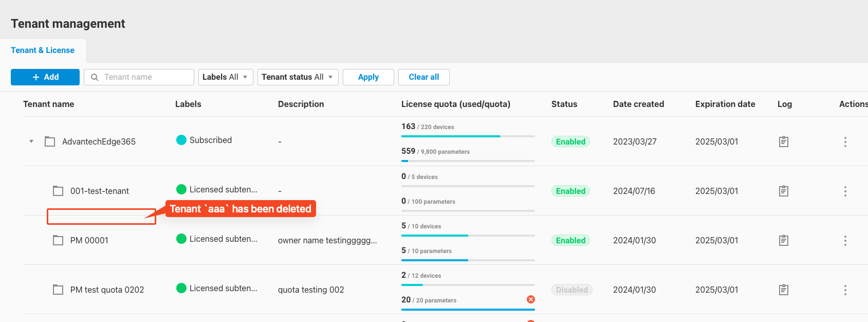This screenshot has height=322, width=868.
Task: Click date created 2024/07/16
Action: pos(634,191)
